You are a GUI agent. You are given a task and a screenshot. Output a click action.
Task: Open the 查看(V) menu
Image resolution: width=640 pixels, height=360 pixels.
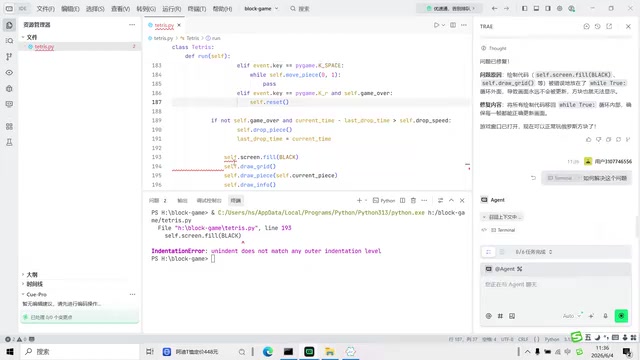pyautogui.click(x=120, y=9)
